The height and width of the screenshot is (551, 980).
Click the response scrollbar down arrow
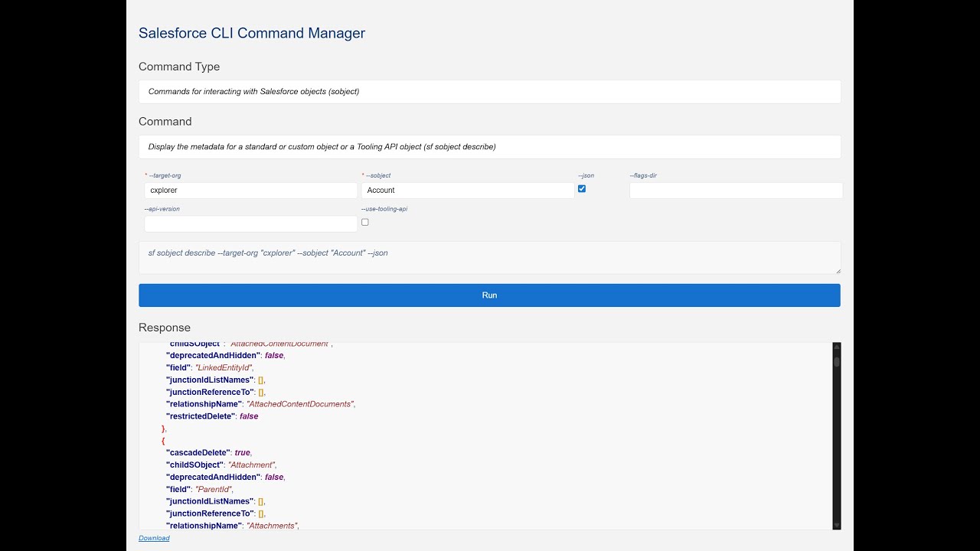[x=836, y=524]
